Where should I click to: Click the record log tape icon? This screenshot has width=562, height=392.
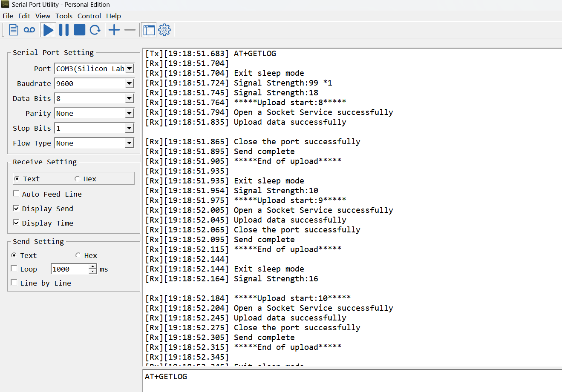coord(29,30)
